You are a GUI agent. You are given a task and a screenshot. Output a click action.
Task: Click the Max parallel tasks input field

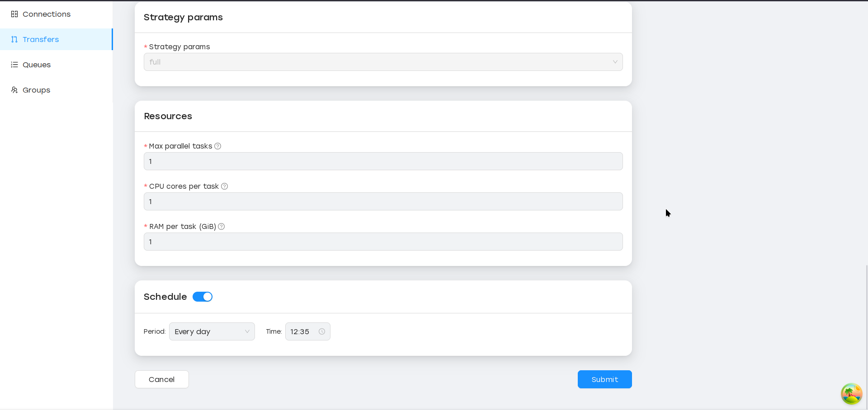pyautogui.click(x=383, y=161)
